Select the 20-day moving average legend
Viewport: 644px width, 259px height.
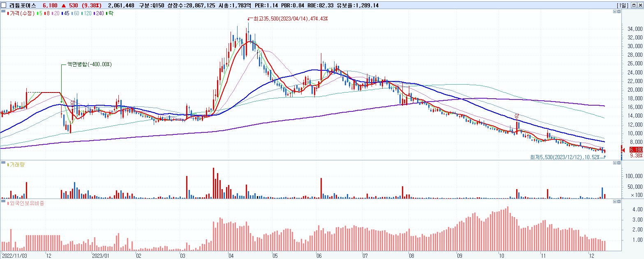tap(55, 14)
